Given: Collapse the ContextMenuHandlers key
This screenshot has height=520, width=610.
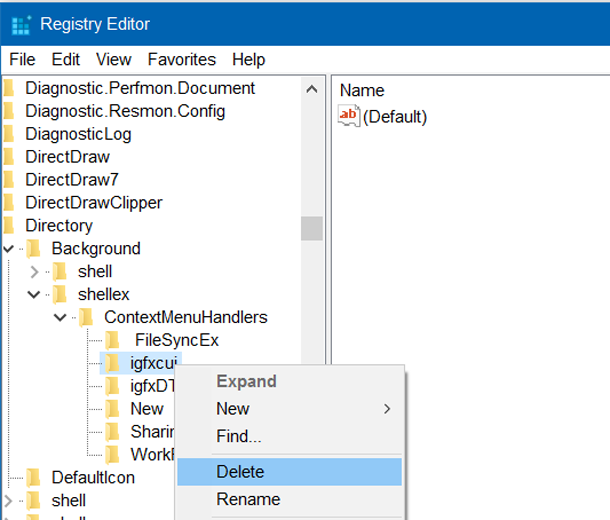Looking at the screenshot, I should coord(60,317).
